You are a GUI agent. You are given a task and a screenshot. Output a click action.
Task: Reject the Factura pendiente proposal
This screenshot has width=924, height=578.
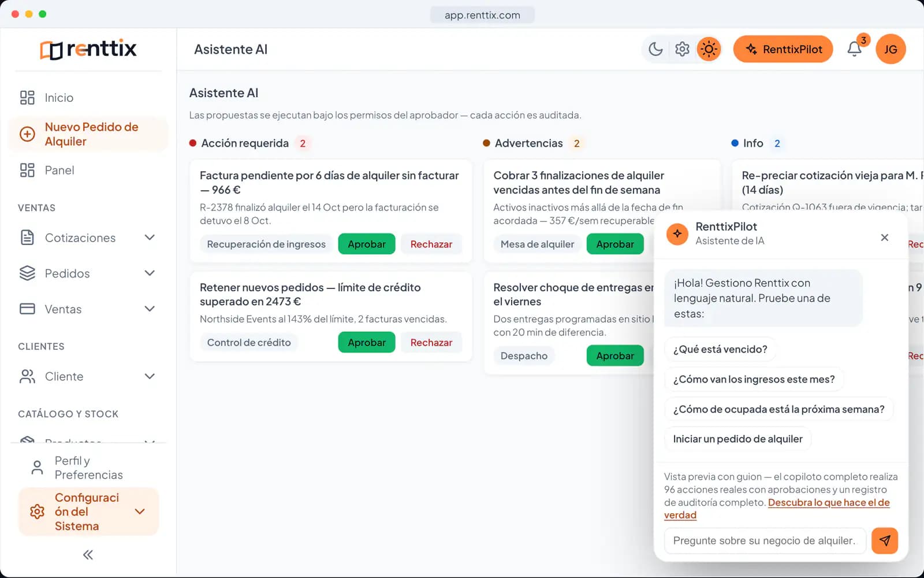point(431,244)
